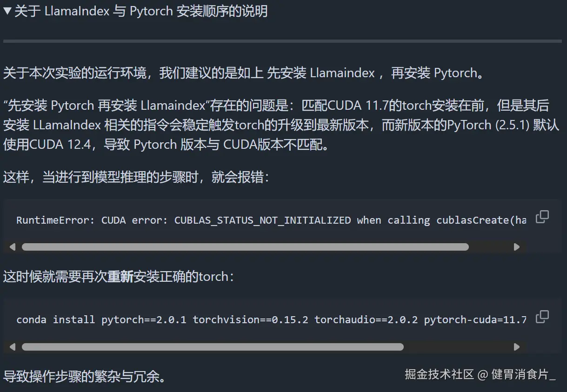Click right scroll arrow under conda install block

(516, 347)
